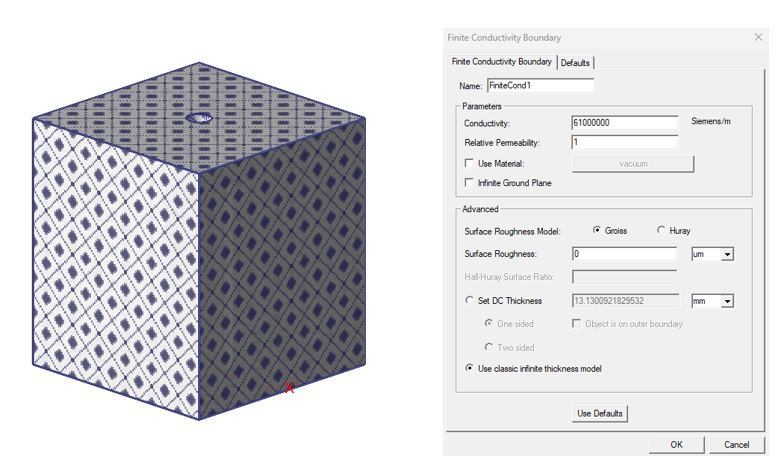The height and width of the screenshot is (470, 780).
Task: Select Use classic infinite thickness model
Action: point(470,368)
